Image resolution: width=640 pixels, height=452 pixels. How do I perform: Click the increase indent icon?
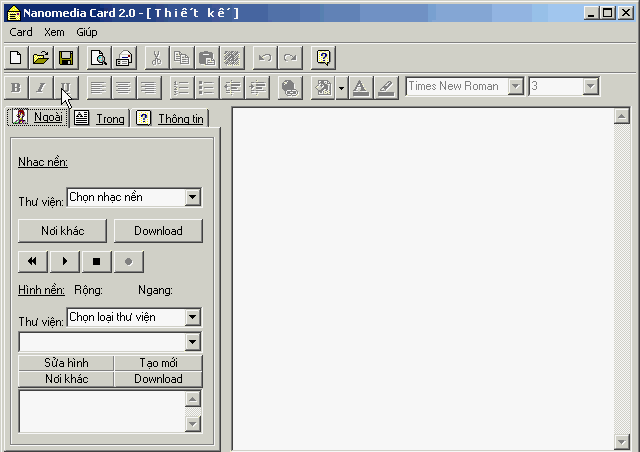click(x=257, y=87)
